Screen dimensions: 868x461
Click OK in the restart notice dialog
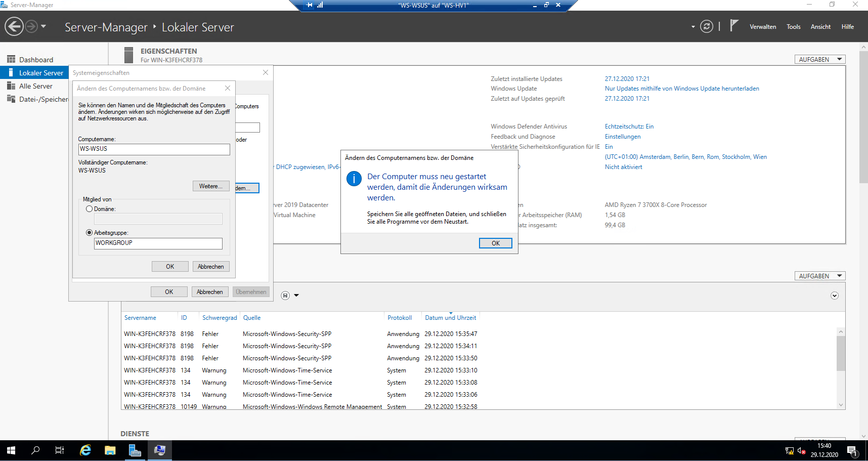click(x=496, y=243)
